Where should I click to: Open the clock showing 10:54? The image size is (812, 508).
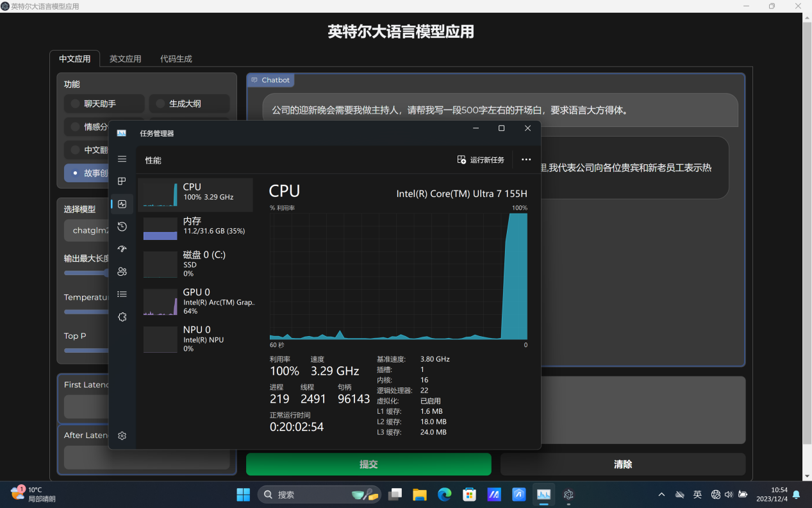coord(772,494)
